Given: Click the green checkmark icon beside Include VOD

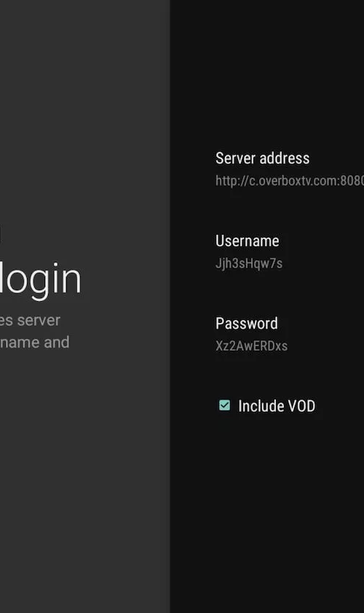Looking at the screenshot, I should click(x=224, y=405).
